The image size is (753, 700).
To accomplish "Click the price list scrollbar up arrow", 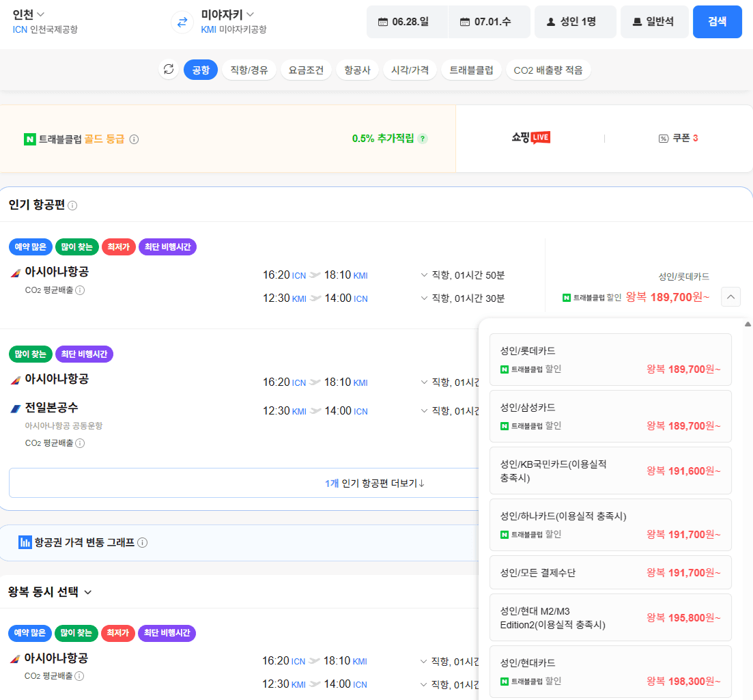I will click(x=748, y=324).
